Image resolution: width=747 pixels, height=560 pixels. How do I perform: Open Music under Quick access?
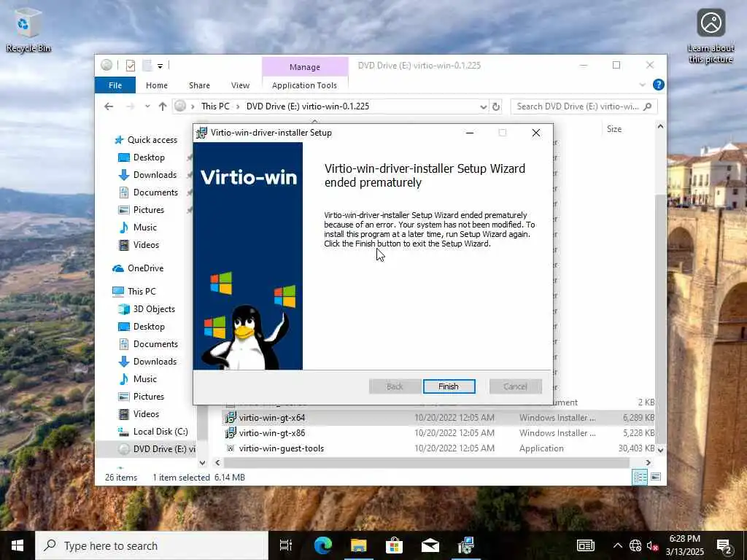[x=145, y=227]
